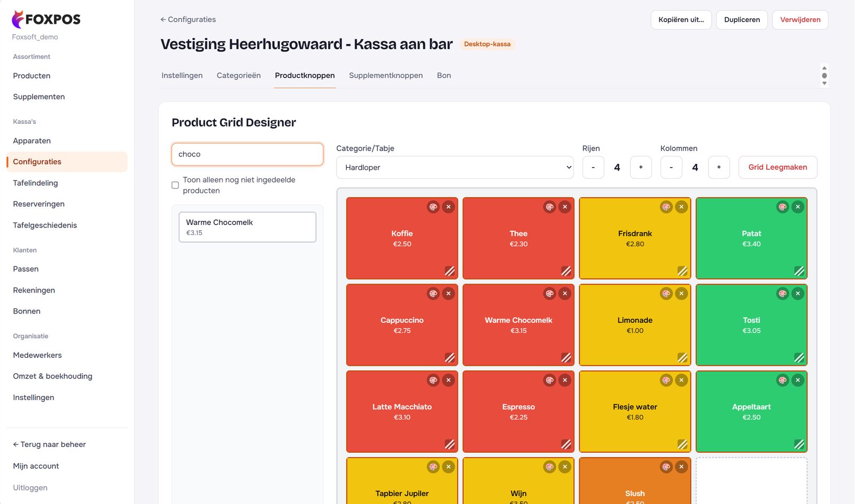855x504 pixels.
Task: Select Warme Chocomelk in the search results
Action: tap(247, 227)
